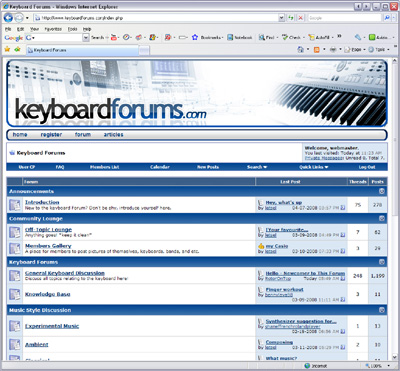Click the Introduction forum status icon
The height and width of the screenshot is (371, 400).
pyautogui.click(x=15, y=205)
